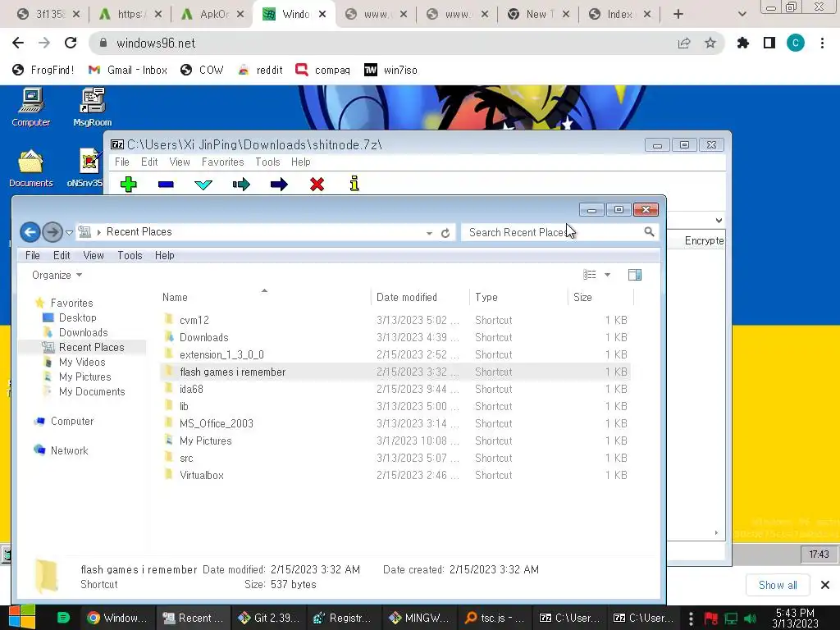Expand the address bar history dropdown
The height and width of the screenshot is (630, 840).
[429, 233]
